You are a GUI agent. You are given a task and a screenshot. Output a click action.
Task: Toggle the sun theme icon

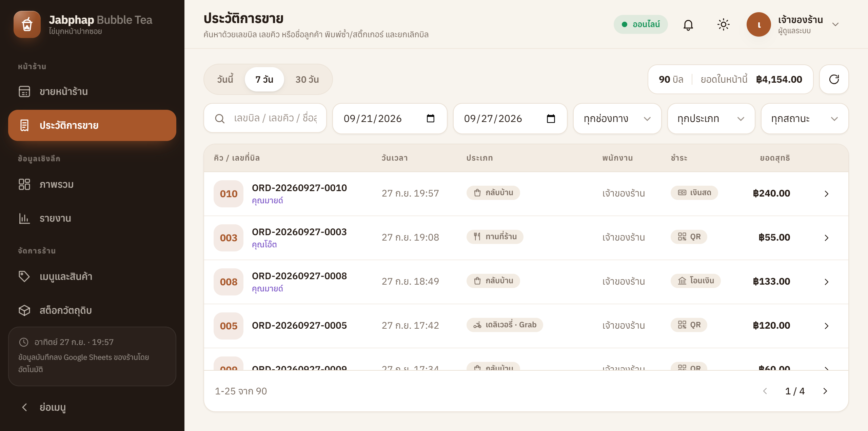tap(723, 24)
